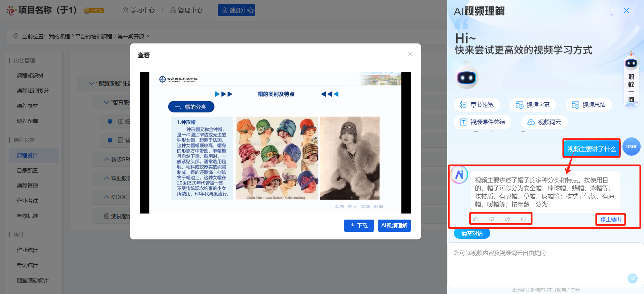
Task: Expand the MOOC section chevron
Action: point(107,197)
